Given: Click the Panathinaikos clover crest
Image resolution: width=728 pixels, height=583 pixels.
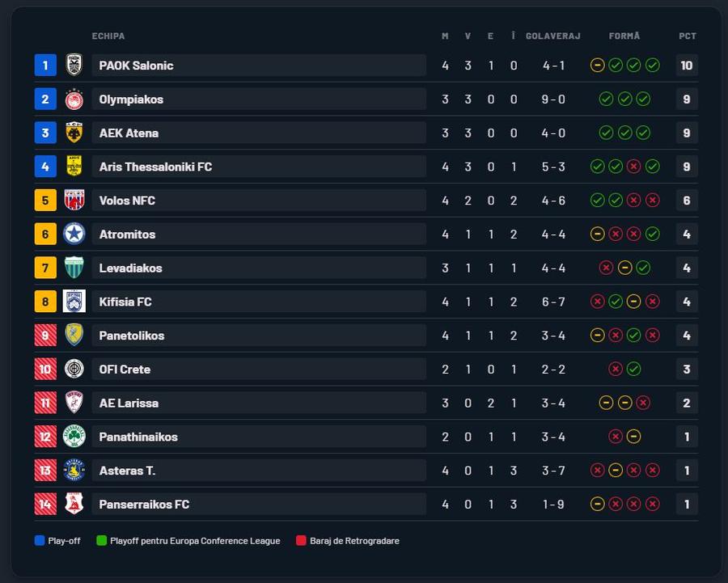Looking at the screenshot, I should (x=74, y=437).
